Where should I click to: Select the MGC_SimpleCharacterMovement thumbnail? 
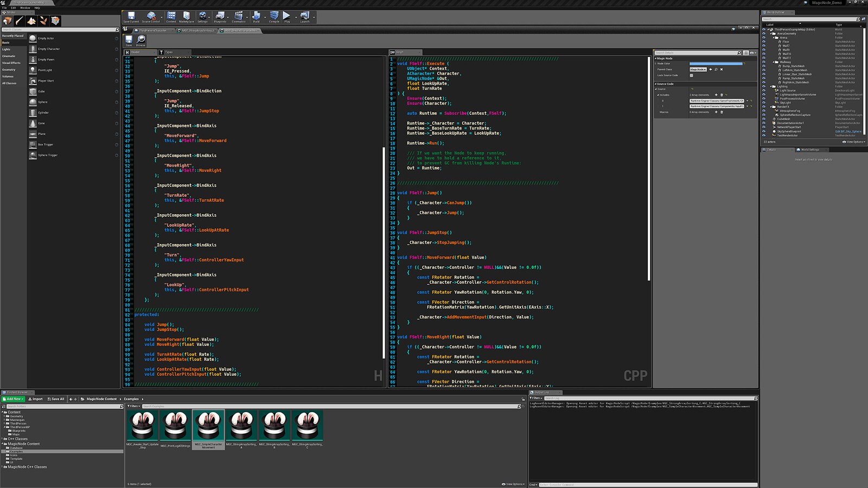point(209,426)
